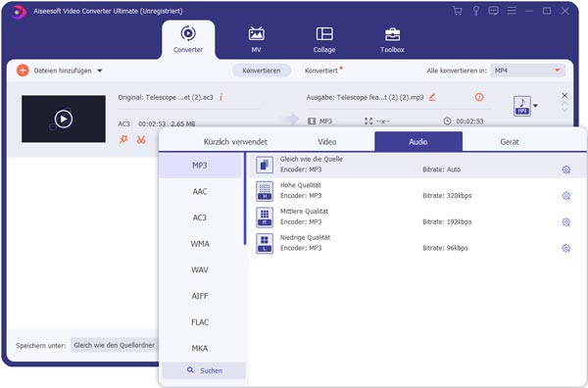This screenshot has width=588, height=388.
Task: Open settings gear for Hohe Qualität
Action: (x=565, y=196)
